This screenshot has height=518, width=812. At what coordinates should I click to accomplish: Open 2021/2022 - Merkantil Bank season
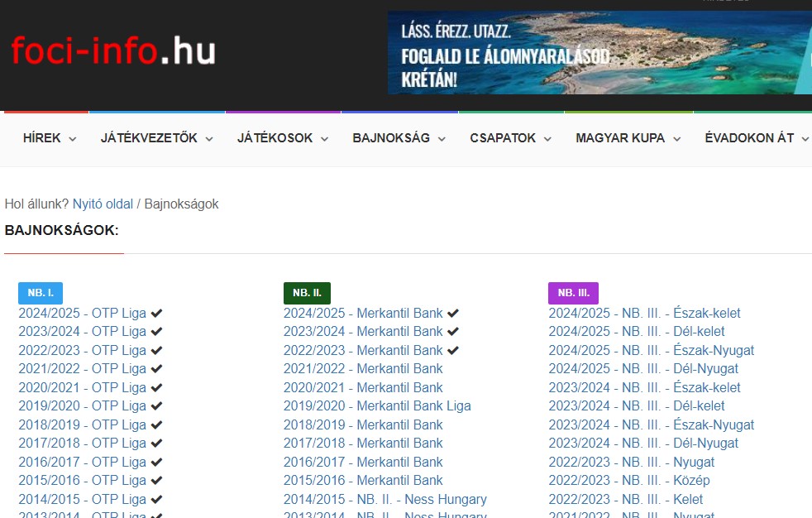click(363, 369)
